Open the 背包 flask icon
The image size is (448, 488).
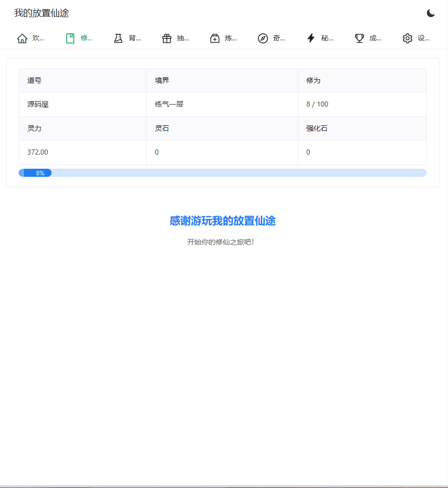[x=119, y=38]
